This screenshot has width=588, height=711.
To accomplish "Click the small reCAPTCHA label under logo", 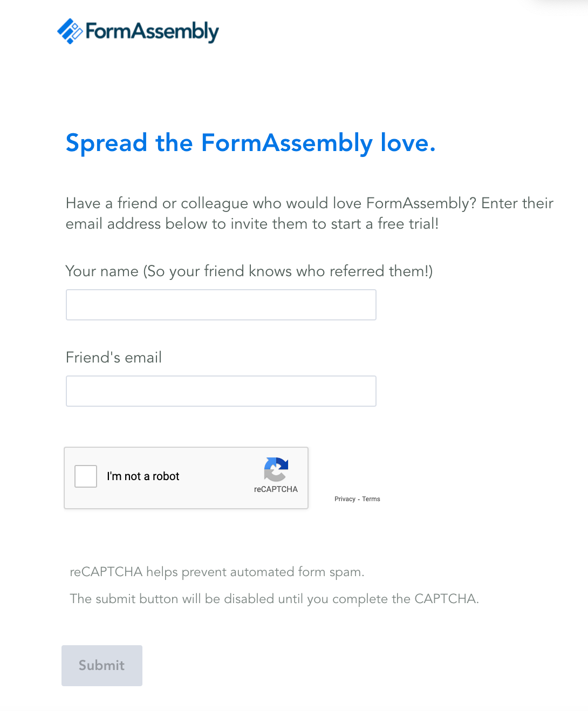I will [x=276, y=489].
